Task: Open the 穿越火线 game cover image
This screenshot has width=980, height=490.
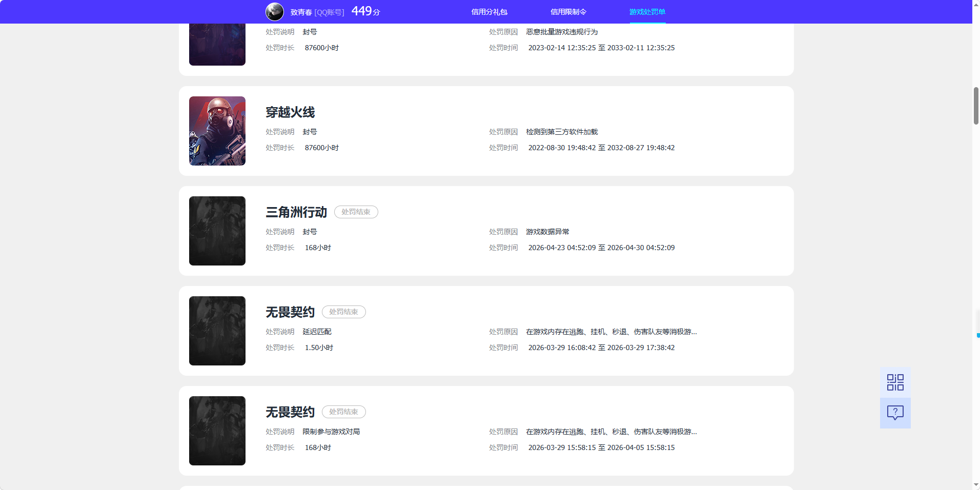Action: tap(217, 131)
